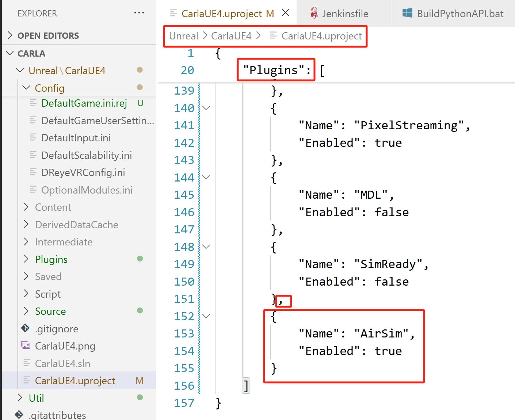This screenshot has width=515, height=420.
Task: Open Explorer more actions ellipsis menu
Action: (139, 13)
